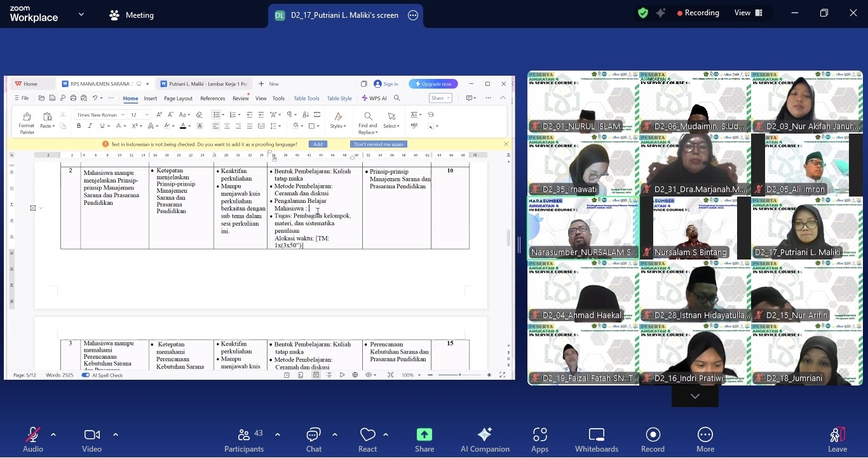This screenshot has width=868, height=458.
Task: Toggle the AI Spell Check switch
Action: click(86, 375)
